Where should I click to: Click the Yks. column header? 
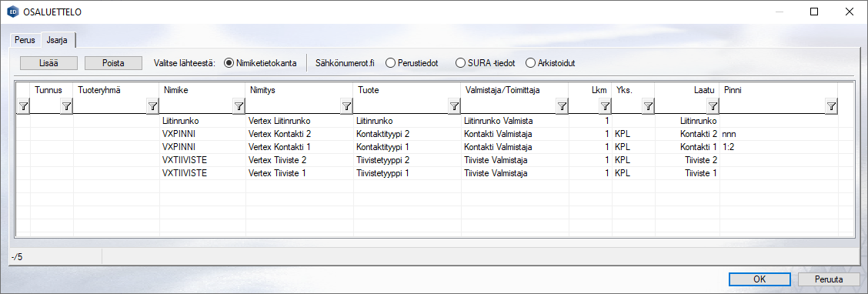634,90
